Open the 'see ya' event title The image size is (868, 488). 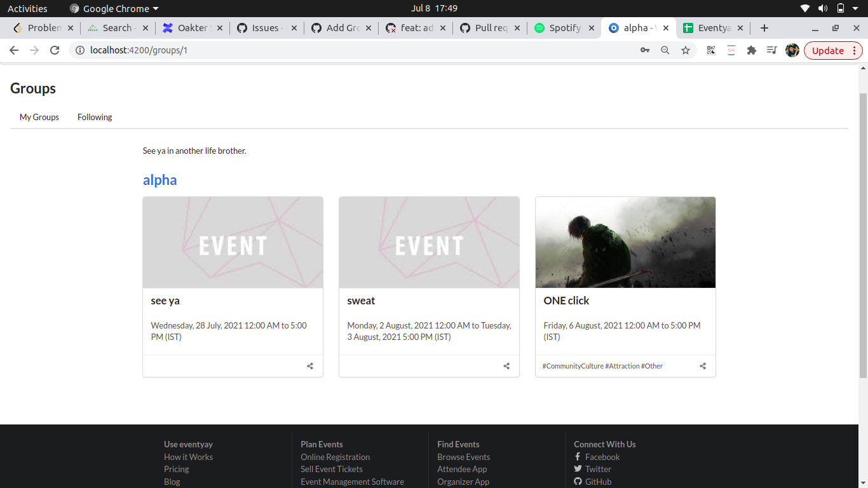coord(165,301)
